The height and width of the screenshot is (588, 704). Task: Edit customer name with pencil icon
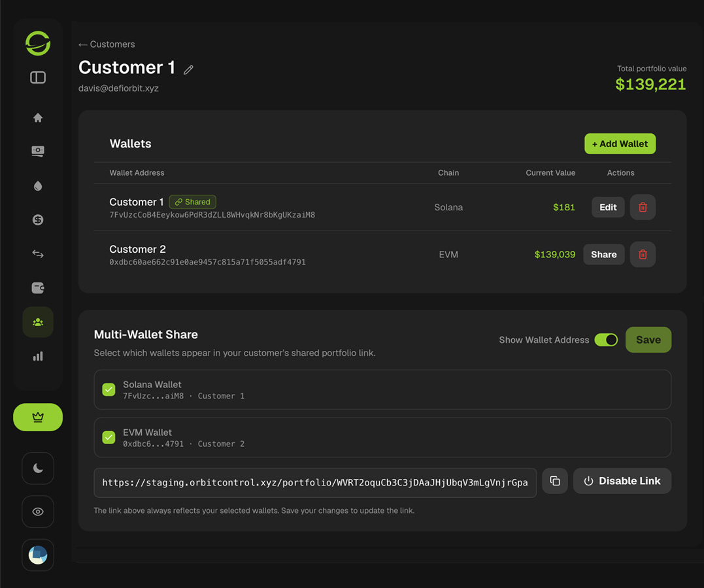[188, 69]
